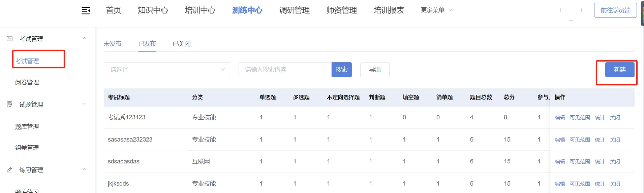Viewport: 644px width, 193px height.
Task: Click 关闭 for 考试秀123123 row
Action: [x=615, y=118]
